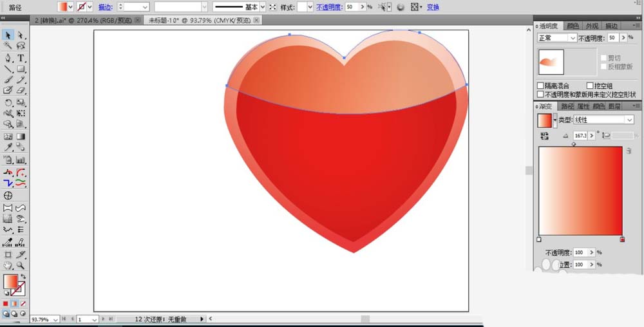Select the Zoom magnifier tool
The width and height of the screenshot is (644, 327).
click(x=21, y=266)
